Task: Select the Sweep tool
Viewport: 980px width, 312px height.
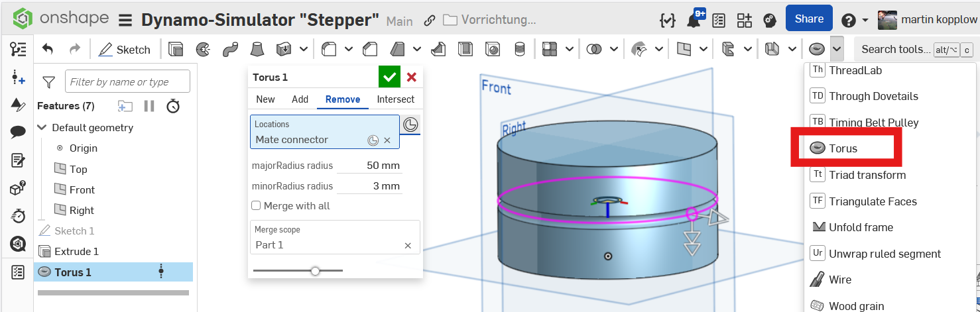Action: pyautogui.click(x=230, y=49)
